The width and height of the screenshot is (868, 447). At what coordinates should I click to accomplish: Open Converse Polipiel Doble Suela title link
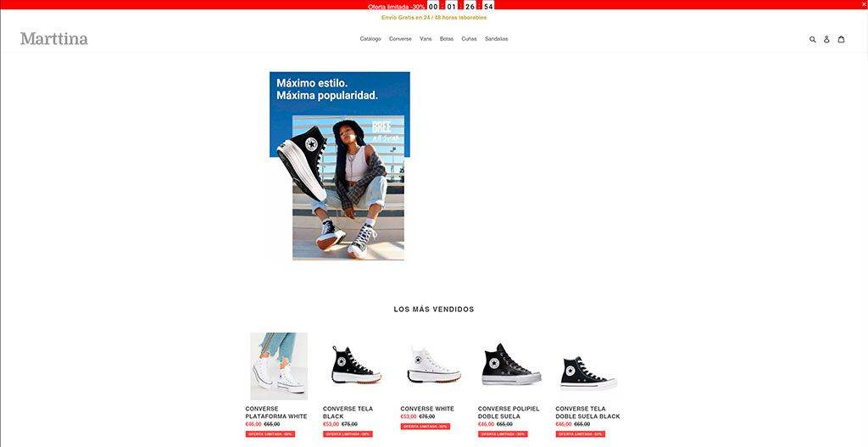pos(509,412)
